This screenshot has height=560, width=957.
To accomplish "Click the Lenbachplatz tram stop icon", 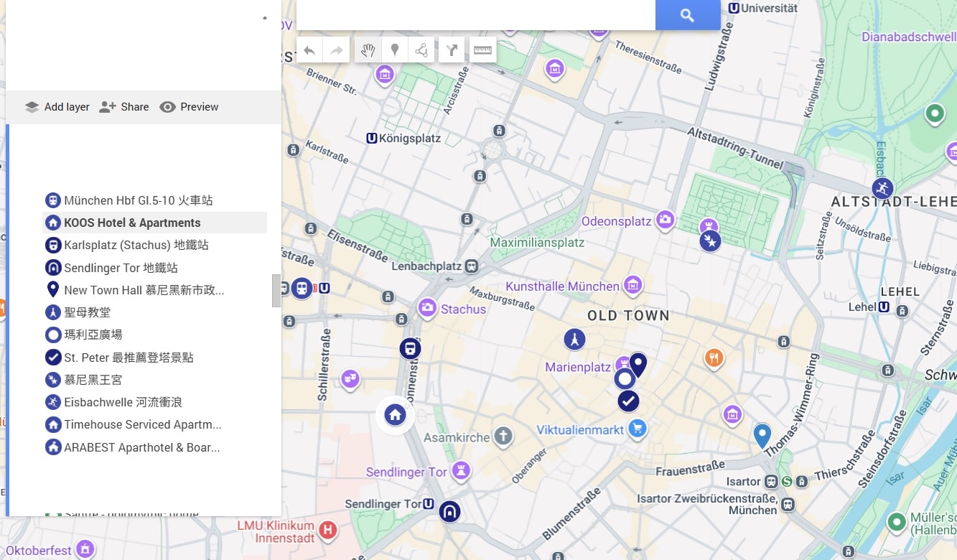I will [x=471, y=266].
